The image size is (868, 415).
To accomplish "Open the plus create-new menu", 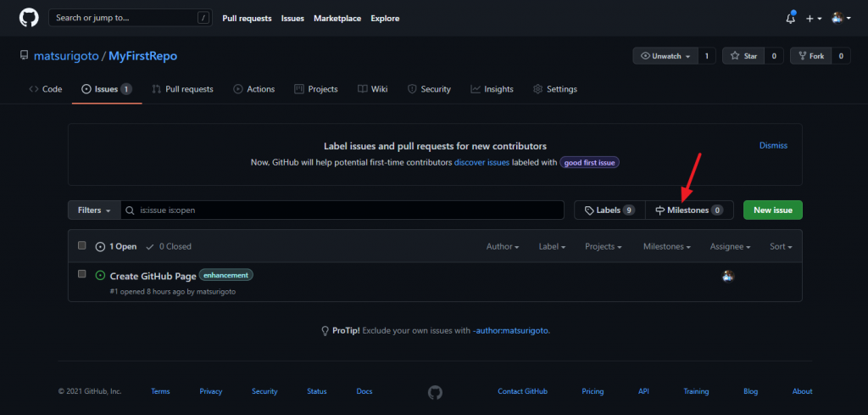I will coord(813,19).
